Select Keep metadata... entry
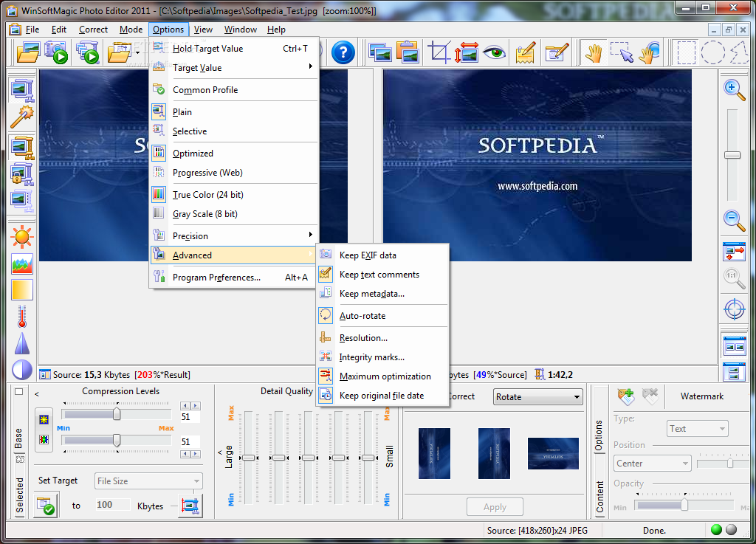Screen dimensions: 756x544 pyautogui.click(x=383, y=294)
